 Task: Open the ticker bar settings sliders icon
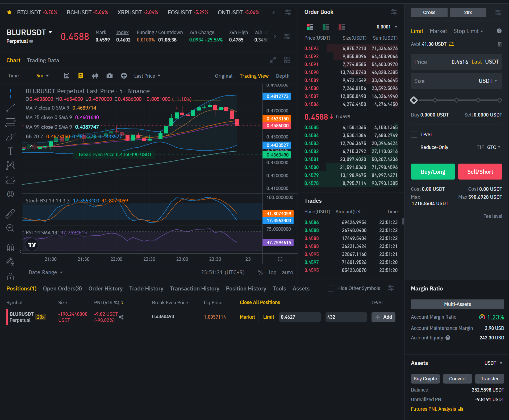click(288, 12)
